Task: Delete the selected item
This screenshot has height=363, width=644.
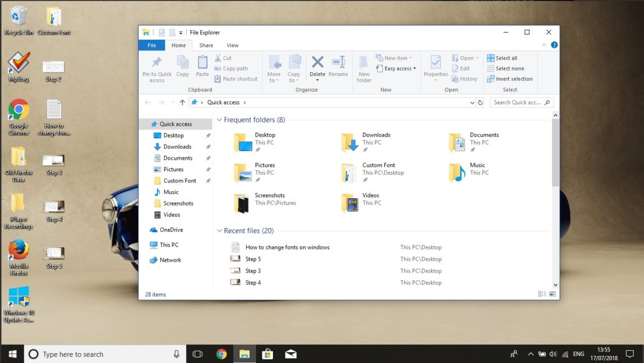Action: [317, 67]
